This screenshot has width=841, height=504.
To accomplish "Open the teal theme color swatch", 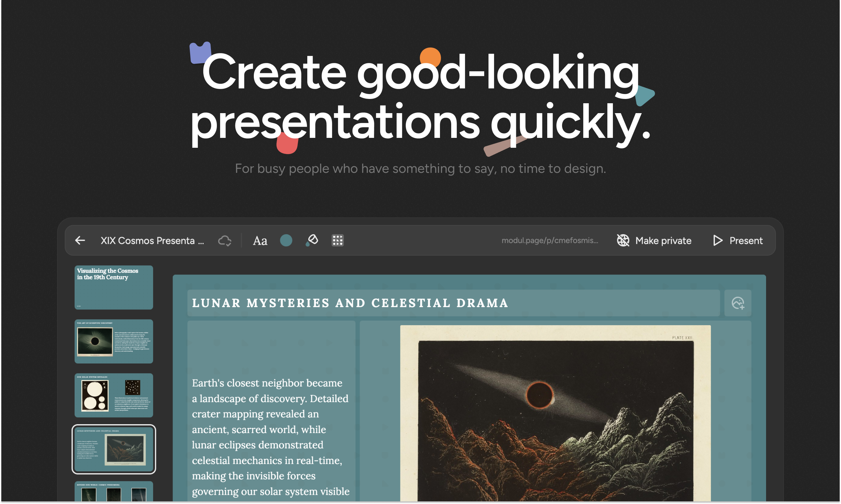I will [286, 240].
